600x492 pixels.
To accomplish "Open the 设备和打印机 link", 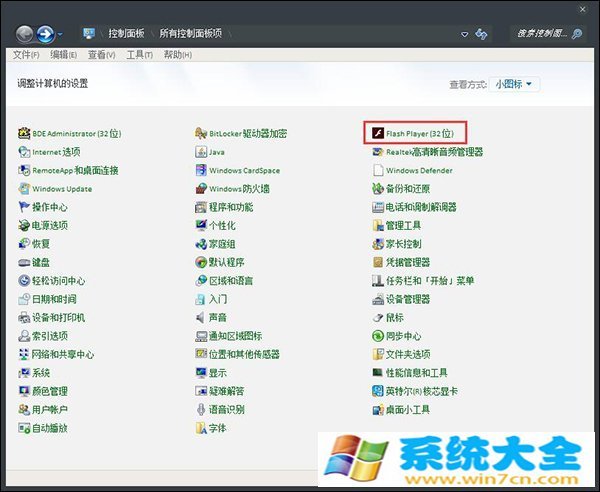I will coord(58,318).
